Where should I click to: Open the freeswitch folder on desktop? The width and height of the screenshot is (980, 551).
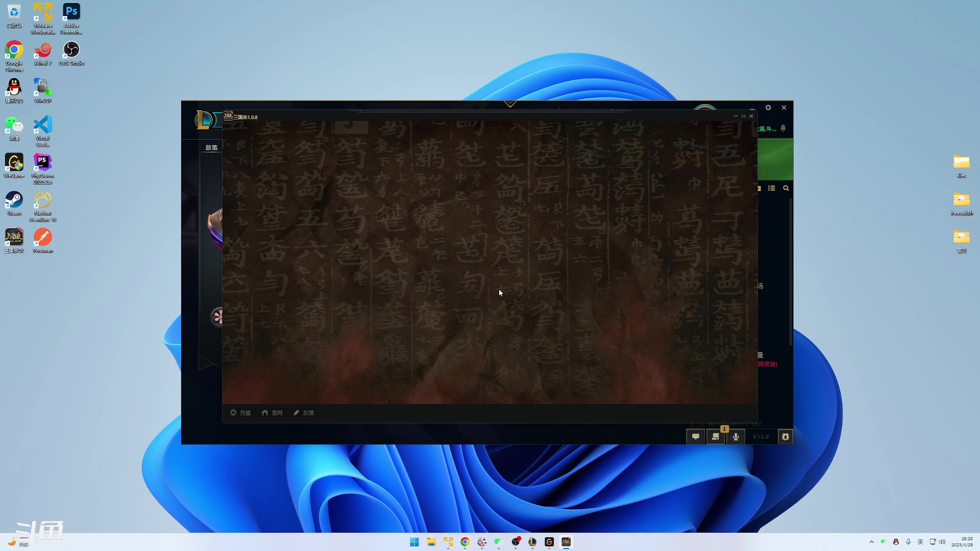(962, 204)
